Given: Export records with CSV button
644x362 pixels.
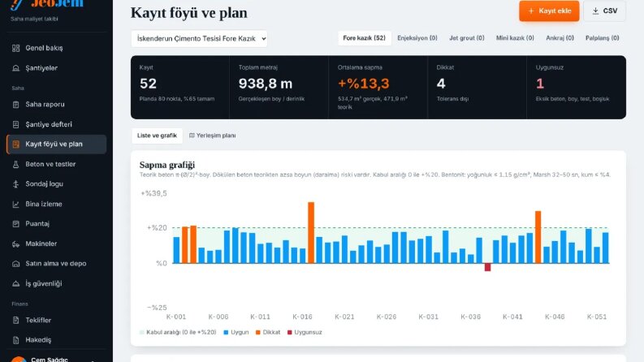Looking at the screenshot, I should pyautogui.click(x=604, y=11).
